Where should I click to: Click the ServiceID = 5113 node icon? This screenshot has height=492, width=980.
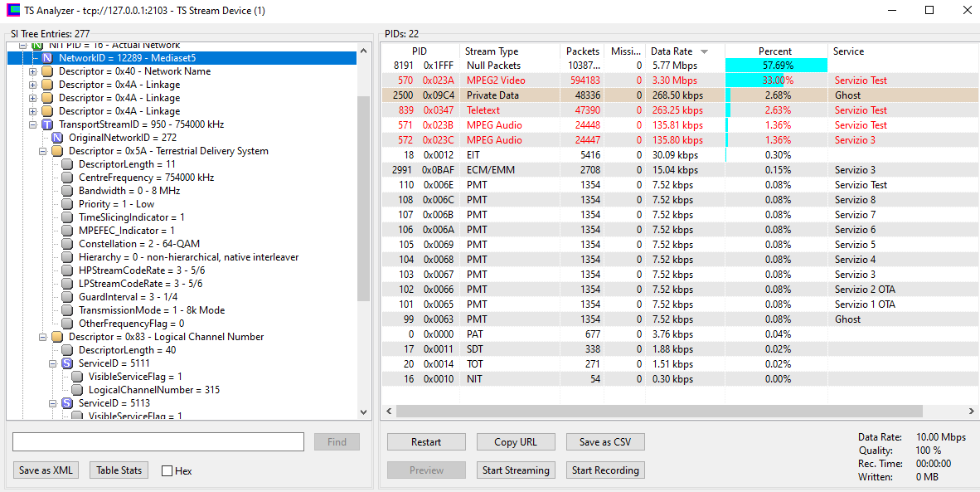pyautogui.click(x=67, y=402)
